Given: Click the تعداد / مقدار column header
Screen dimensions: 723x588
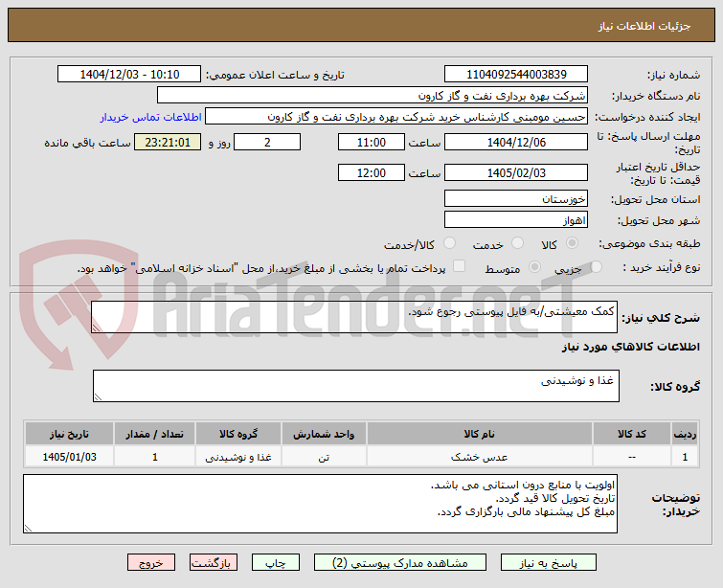Looking at the screenshot, I should pyautogui.click(x=154, y=434).
